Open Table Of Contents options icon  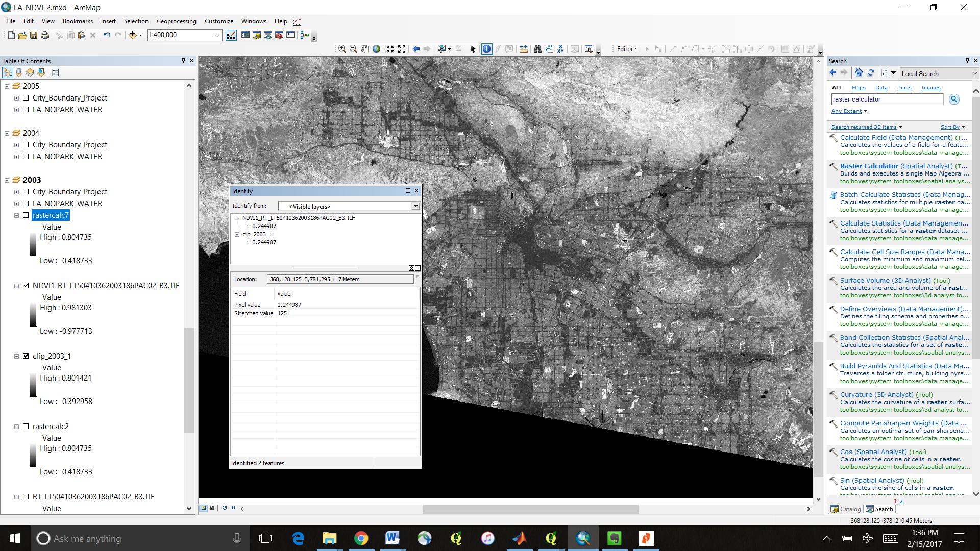point(55,72)
